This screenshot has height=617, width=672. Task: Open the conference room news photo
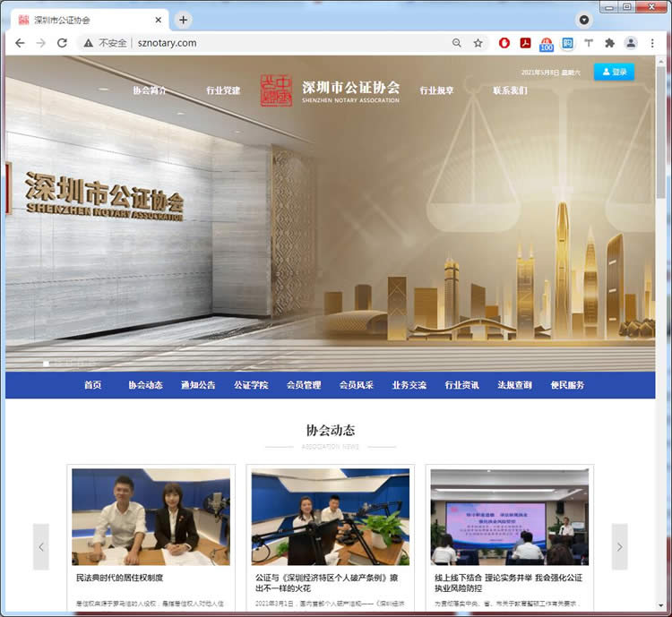(510, 517)
